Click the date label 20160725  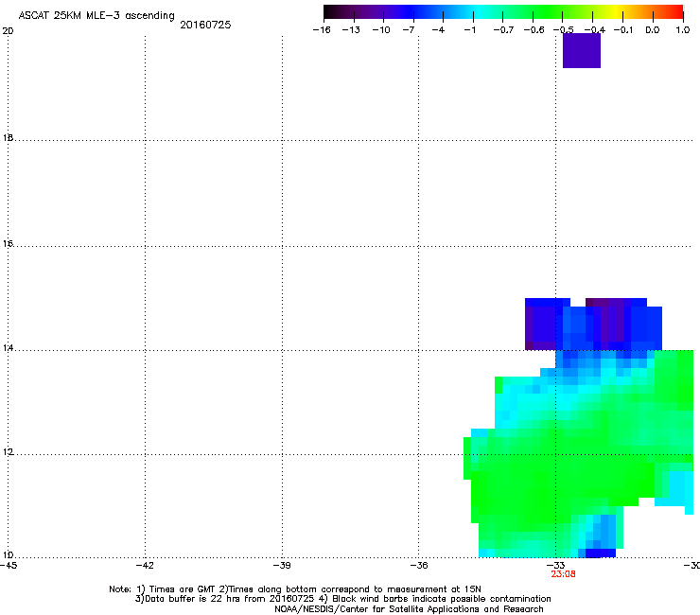coord(205,25)
